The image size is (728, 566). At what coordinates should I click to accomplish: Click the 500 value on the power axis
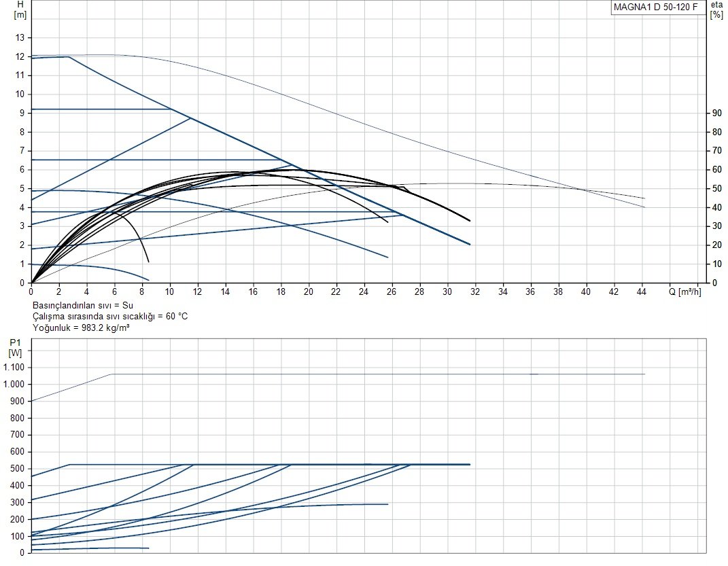tap(18, 469)
